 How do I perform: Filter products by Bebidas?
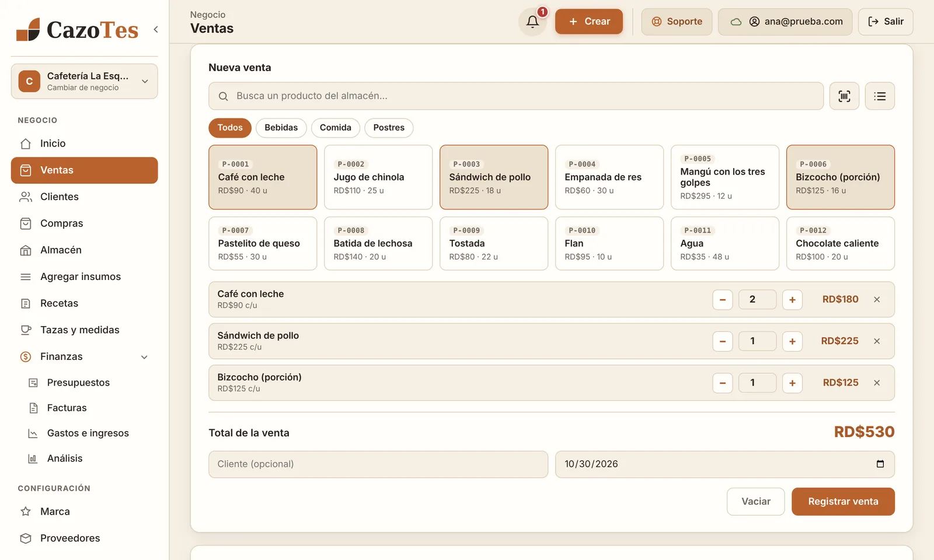click(281, 128)
